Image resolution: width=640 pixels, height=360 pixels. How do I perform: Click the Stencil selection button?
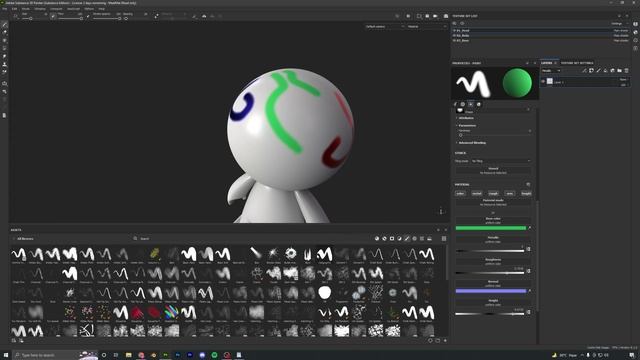tap(493, 170)
